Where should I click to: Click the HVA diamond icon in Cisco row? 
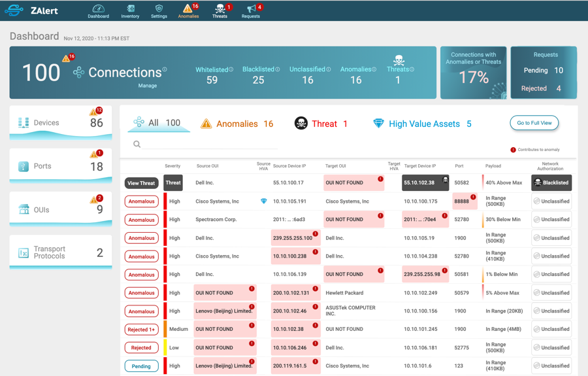point(264,201)
